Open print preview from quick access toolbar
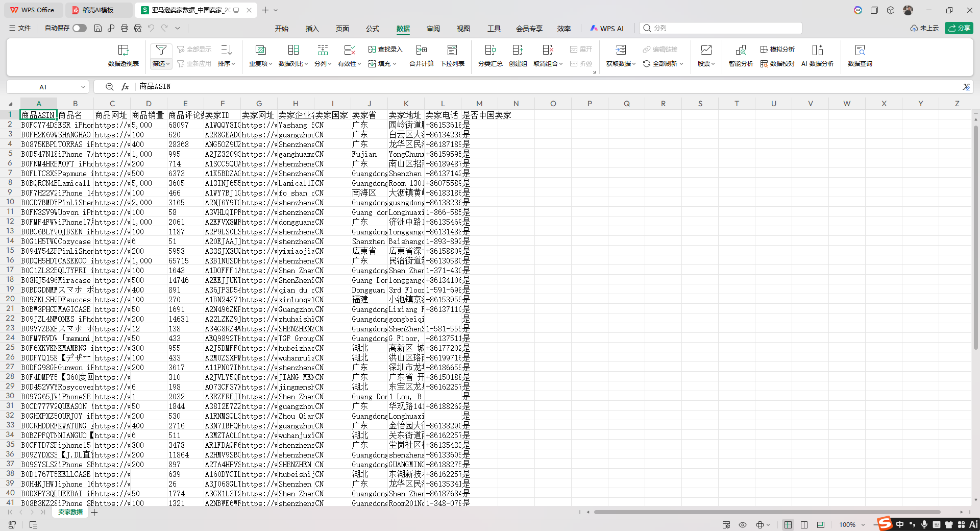The width and height of the screenshot is (980, 531). [138, 28]
